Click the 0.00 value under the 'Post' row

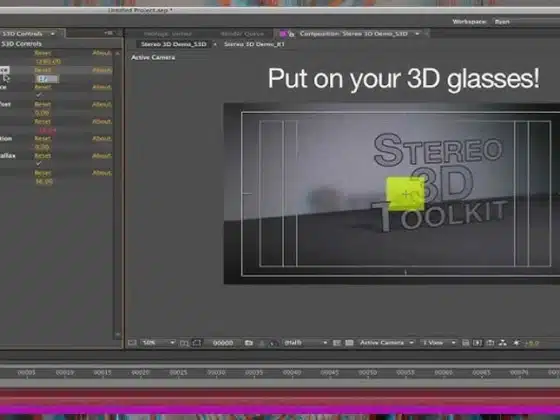pos(42,113)
